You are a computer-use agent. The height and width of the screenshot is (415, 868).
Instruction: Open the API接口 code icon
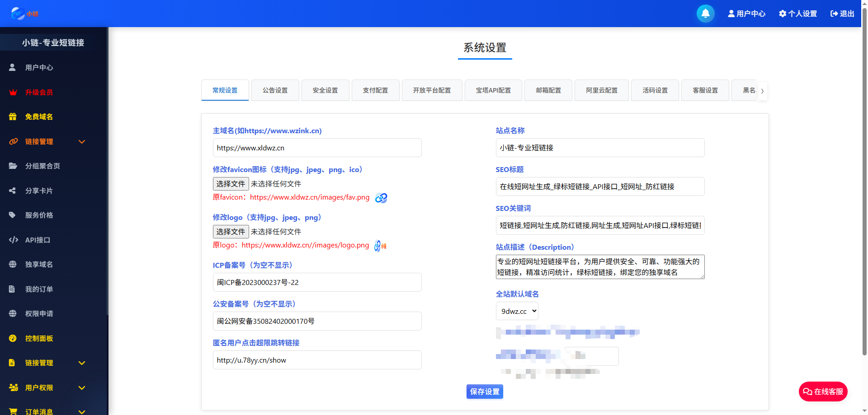point(12,240)
